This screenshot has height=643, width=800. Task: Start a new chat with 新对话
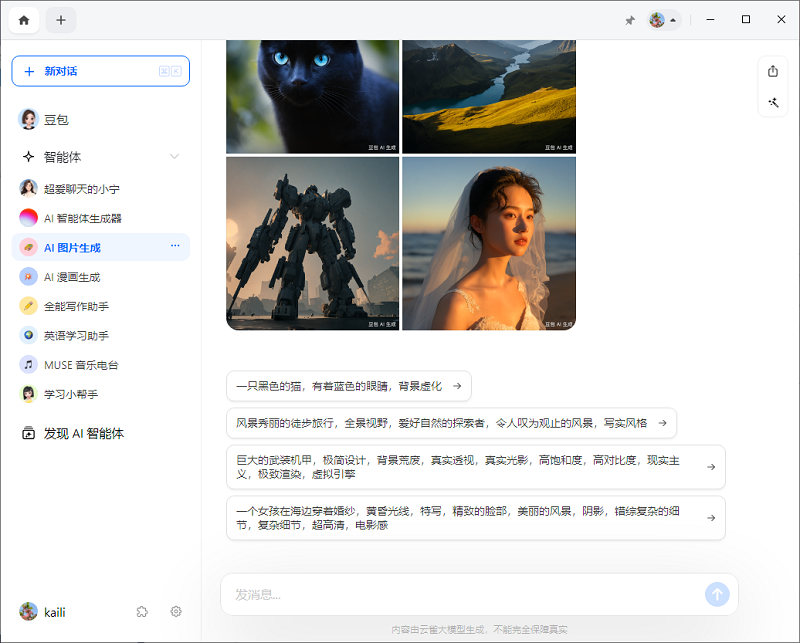[100, 71]
